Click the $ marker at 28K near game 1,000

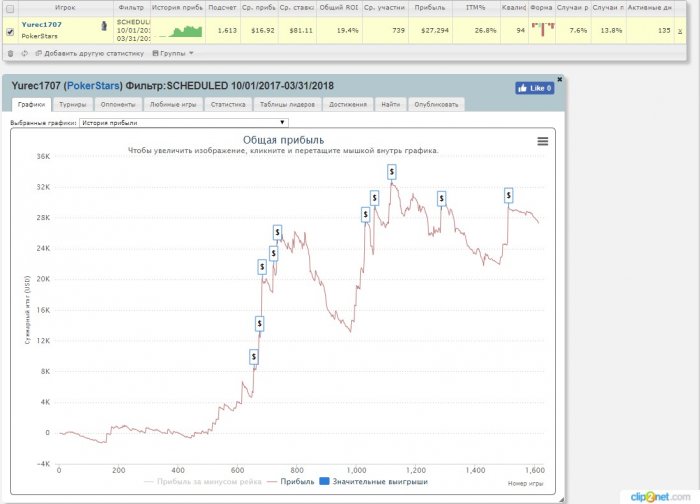[x=365, y=215]
